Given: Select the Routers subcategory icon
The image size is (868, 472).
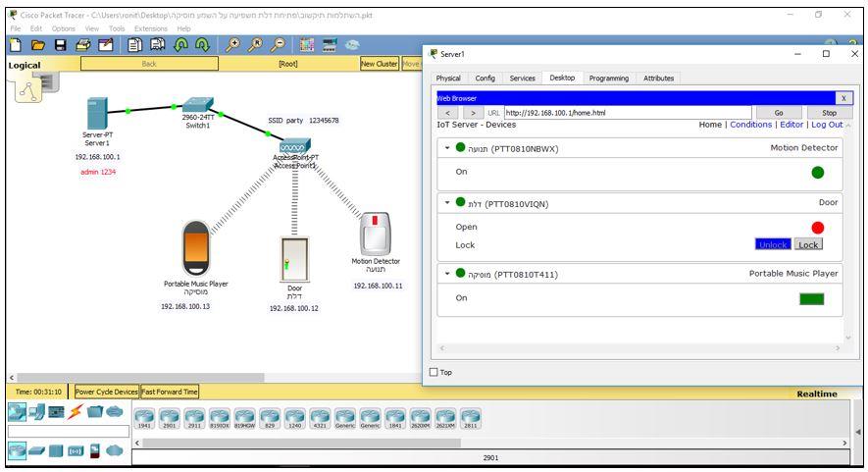Looking at the screenshot, I should click(x=17, y=450).
